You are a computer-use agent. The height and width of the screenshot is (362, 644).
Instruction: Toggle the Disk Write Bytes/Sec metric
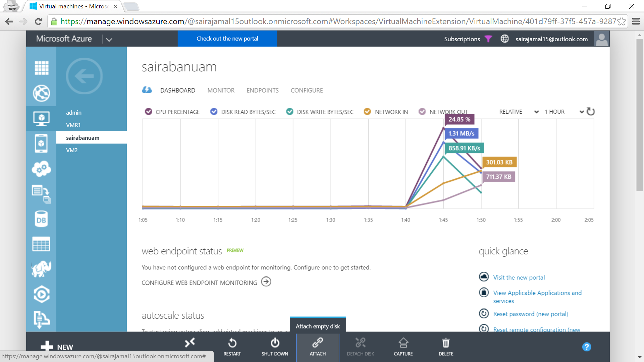coord(290,112)
